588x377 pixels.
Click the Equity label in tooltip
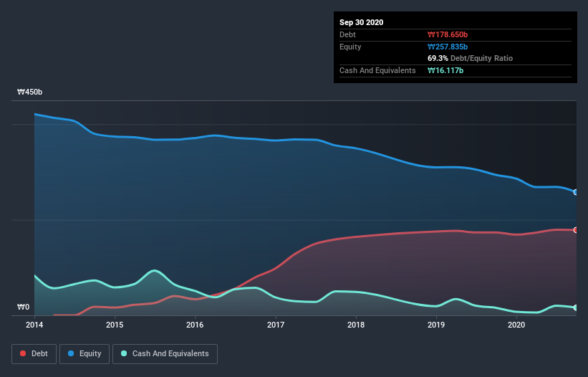point(350,47)
